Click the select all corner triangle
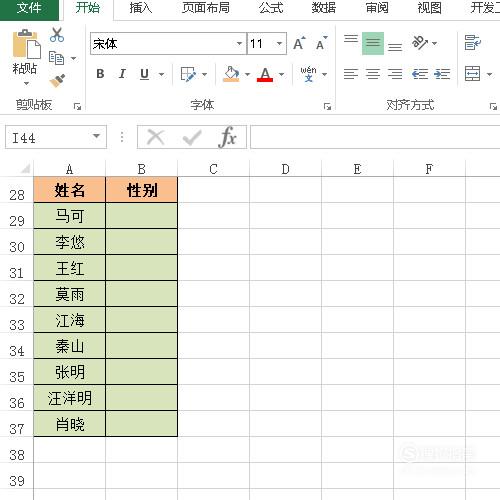500x500 pixels. 25,169
